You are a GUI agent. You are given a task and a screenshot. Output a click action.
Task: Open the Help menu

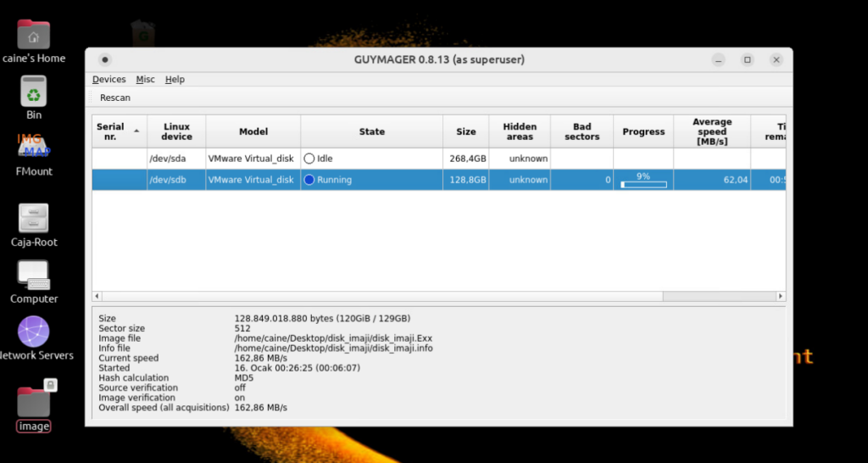click(x=175, y=79)
